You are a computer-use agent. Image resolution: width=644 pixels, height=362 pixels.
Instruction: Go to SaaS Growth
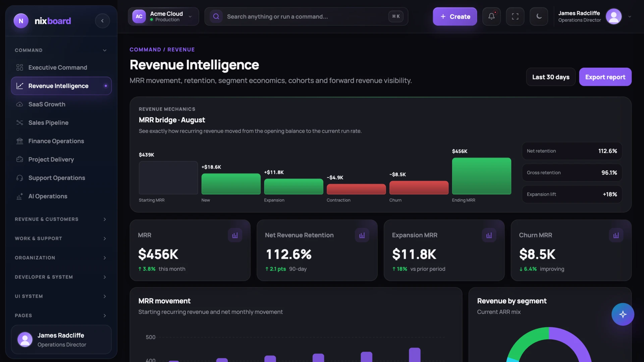(61, 104)
